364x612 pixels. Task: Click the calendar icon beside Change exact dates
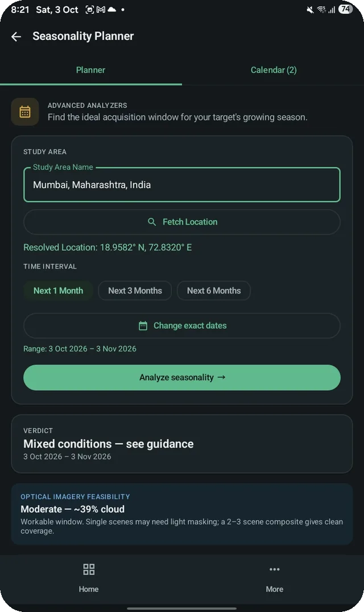click(143, 325)
